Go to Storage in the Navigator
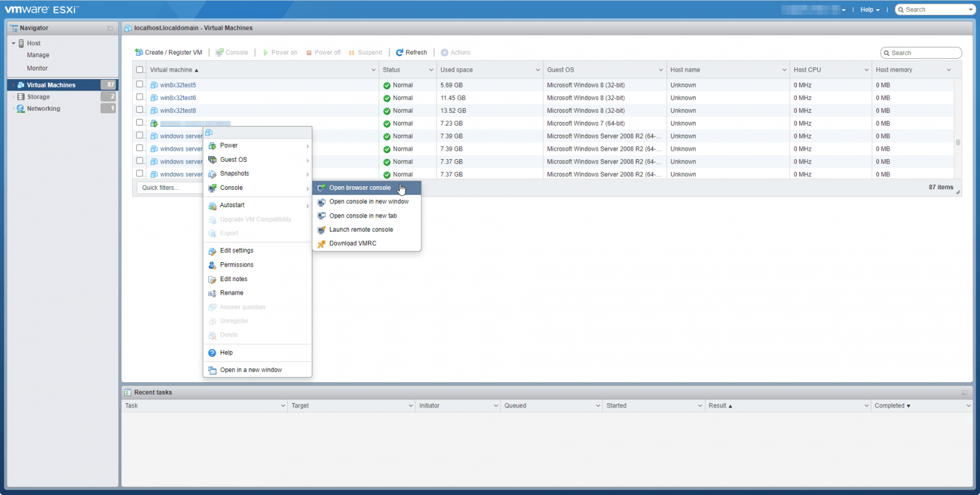 pos(38,97)
